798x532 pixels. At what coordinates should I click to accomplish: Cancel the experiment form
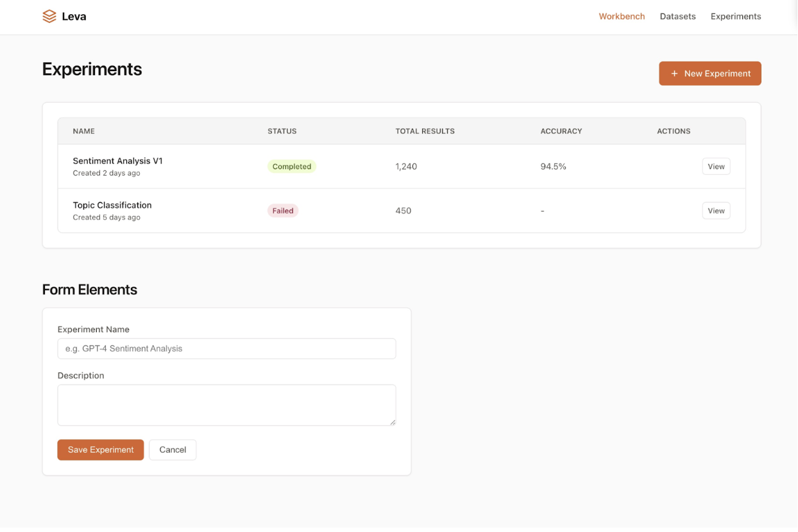(173, 450)
